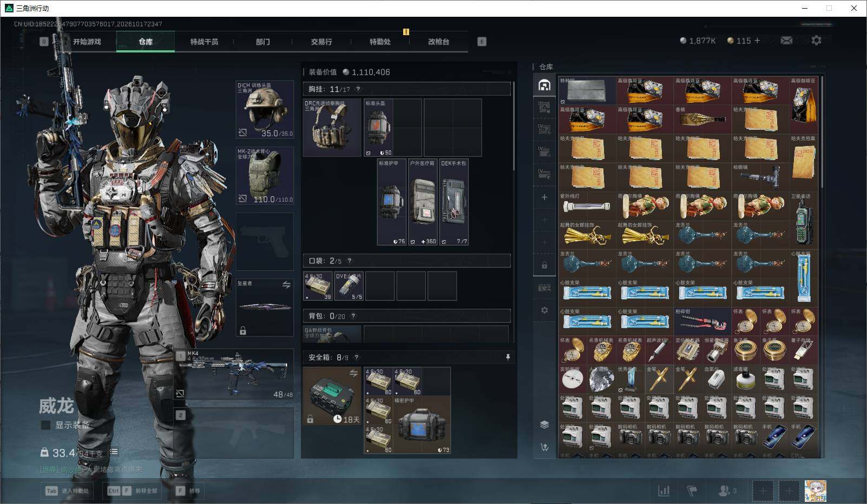This screenshot has width=867, height=504.
Task: Click the warehouse grid scrollbar
Action: coord(822,132)
